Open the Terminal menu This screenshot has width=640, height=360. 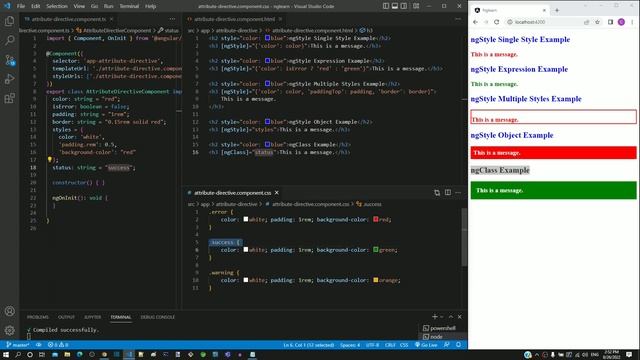pyautogui.click(x=129, y=6)
